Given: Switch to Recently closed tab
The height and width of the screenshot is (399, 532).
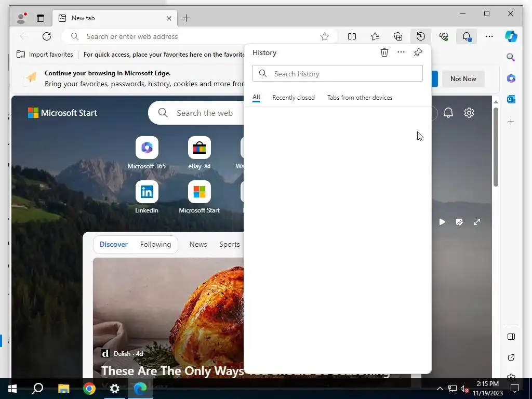Looking at the screenshot, I should tap(294, 98).
